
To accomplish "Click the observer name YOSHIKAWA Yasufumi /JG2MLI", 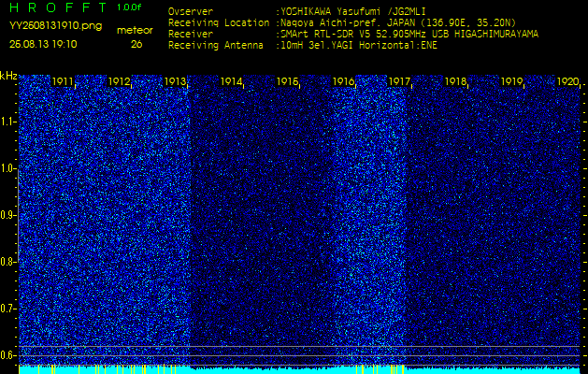I will point(353,11).
